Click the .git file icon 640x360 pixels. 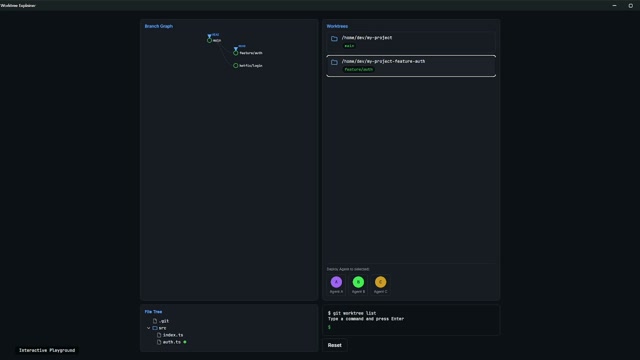(155, 321)
